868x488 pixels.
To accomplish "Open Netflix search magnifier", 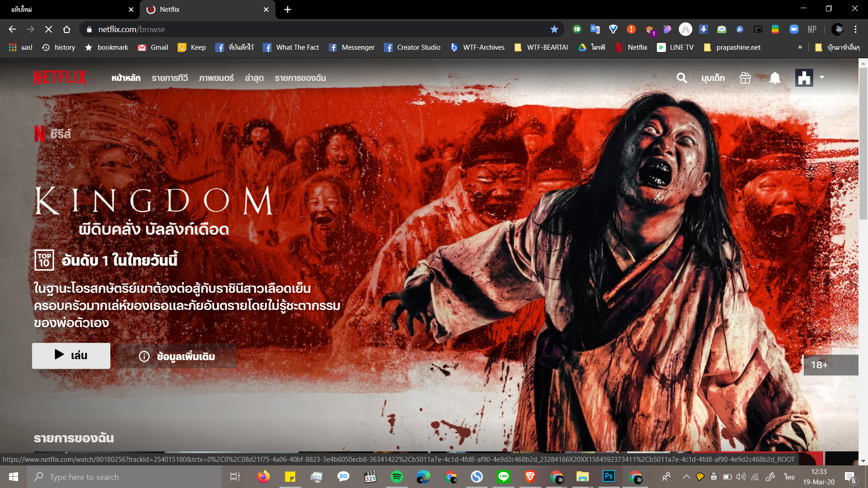I will 682,78.
